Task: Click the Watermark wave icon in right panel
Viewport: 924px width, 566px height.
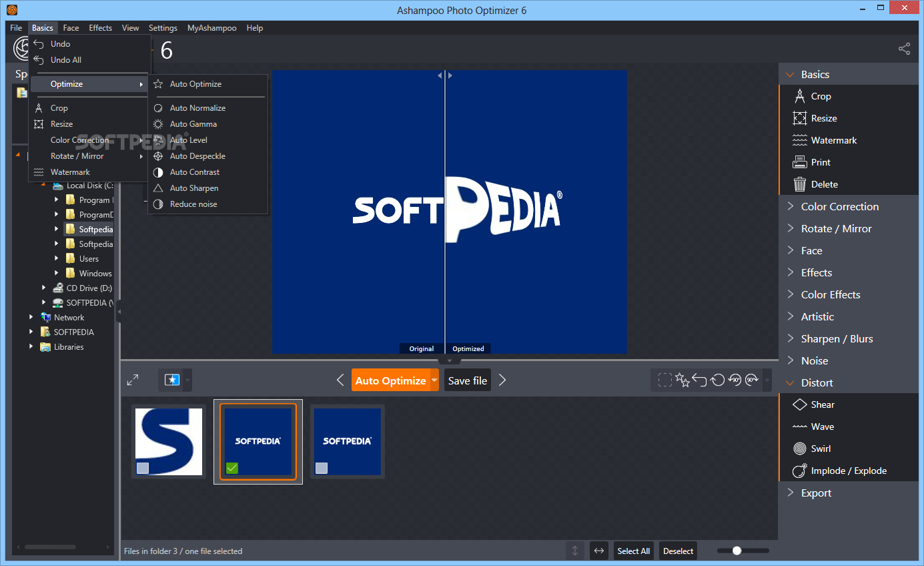Action: 799,140
